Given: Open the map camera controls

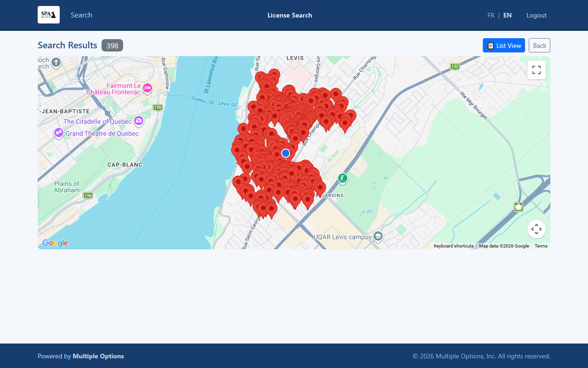Looking at the screenshot, I should [x=537, y=229].
